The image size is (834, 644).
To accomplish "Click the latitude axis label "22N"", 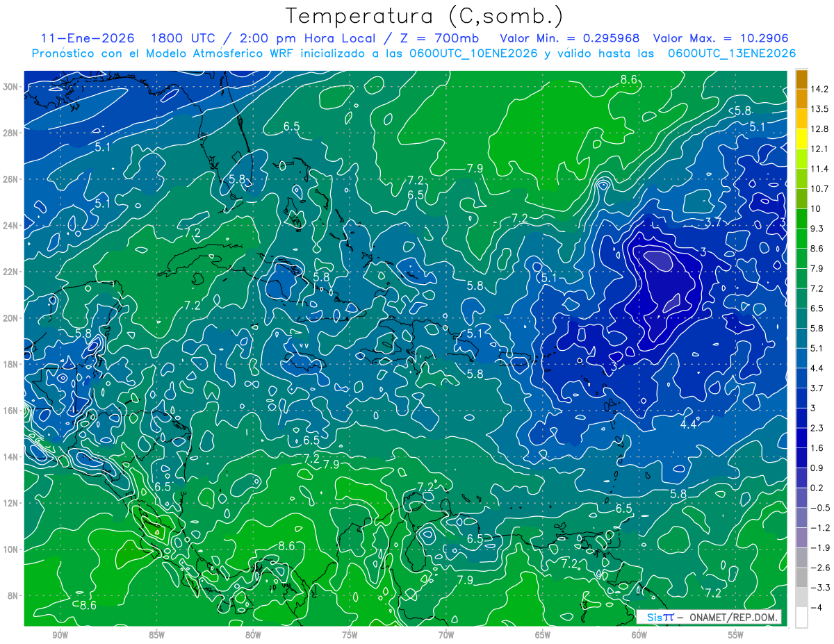I will (x=11, y=272).
